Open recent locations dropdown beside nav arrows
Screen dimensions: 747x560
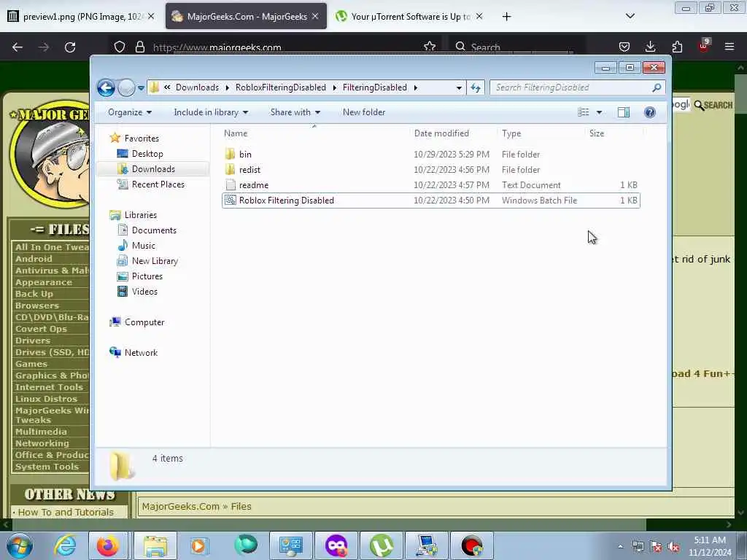(141, 88)
